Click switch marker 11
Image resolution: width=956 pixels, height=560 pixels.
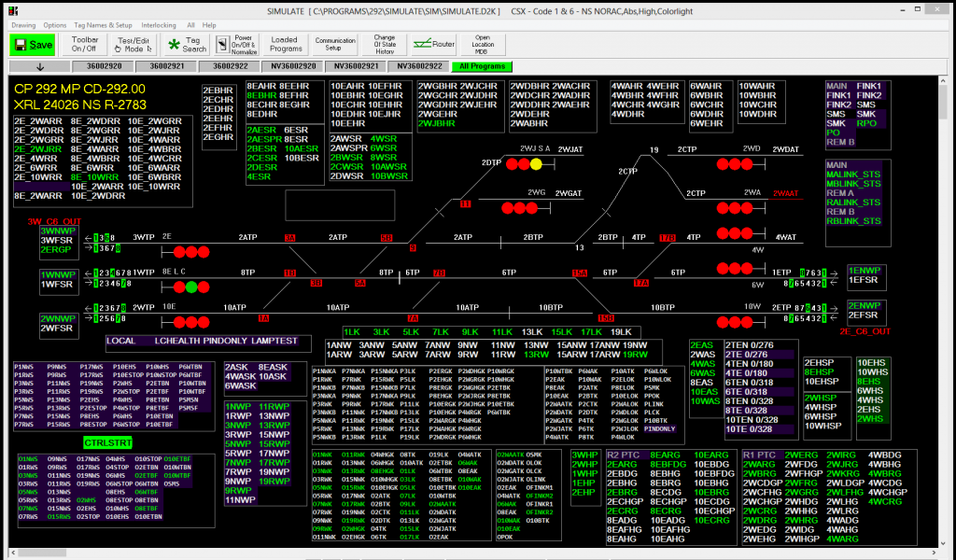(466, 204)
